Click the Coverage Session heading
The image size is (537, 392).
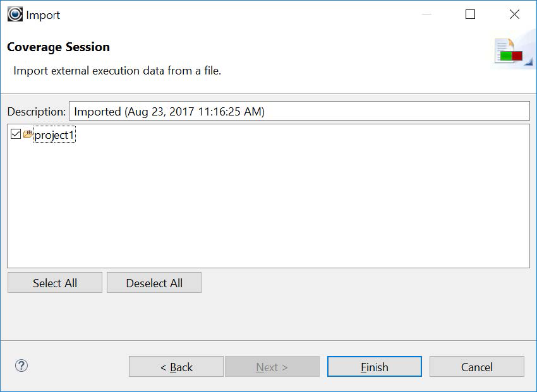[x=58, y=46]
